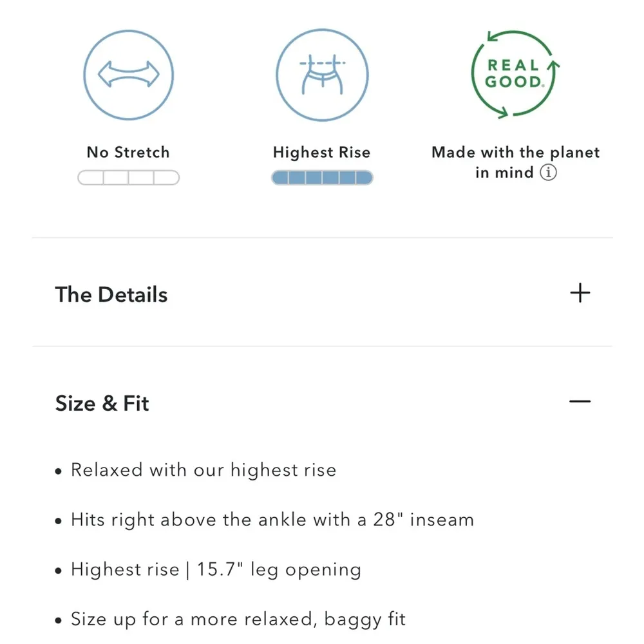Select the 28" inseam bullet text
Viewport: 644px width, 644px height.
pos(272,520)
